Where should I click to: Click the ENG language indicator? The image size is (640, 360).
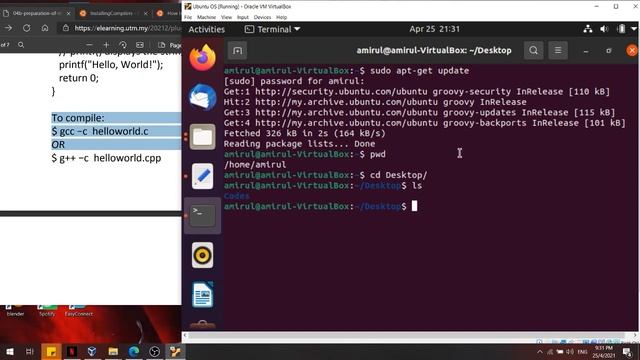pyautogui.click(x=582, y=351)
